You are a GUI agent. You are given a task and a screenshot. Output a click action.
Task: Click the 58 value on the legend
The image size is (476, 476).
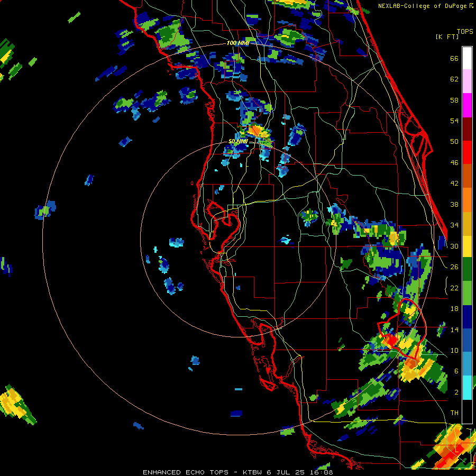pos(454,100)
